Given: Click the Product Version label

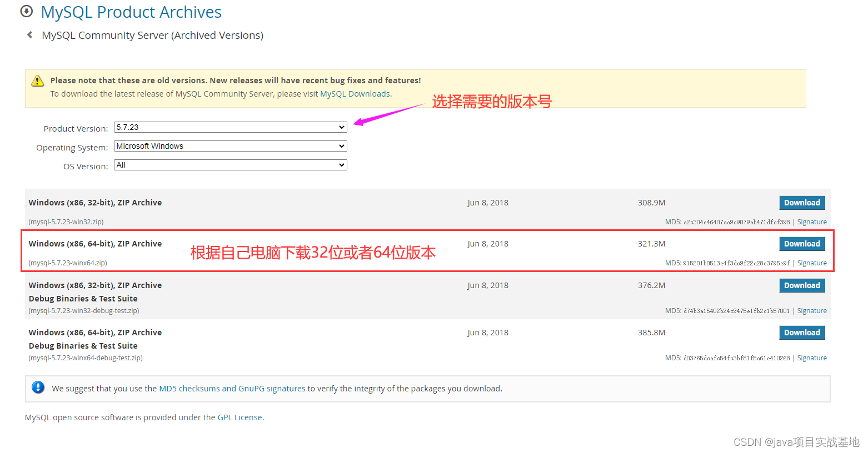Looking at the screenshot, I should (76, 129).
